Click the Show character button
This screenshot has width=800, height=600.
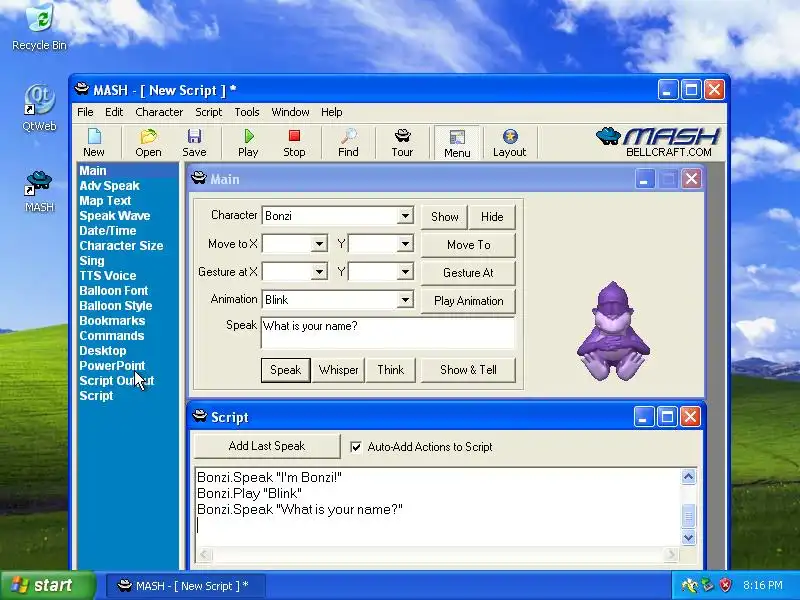[x=444, y=217]
